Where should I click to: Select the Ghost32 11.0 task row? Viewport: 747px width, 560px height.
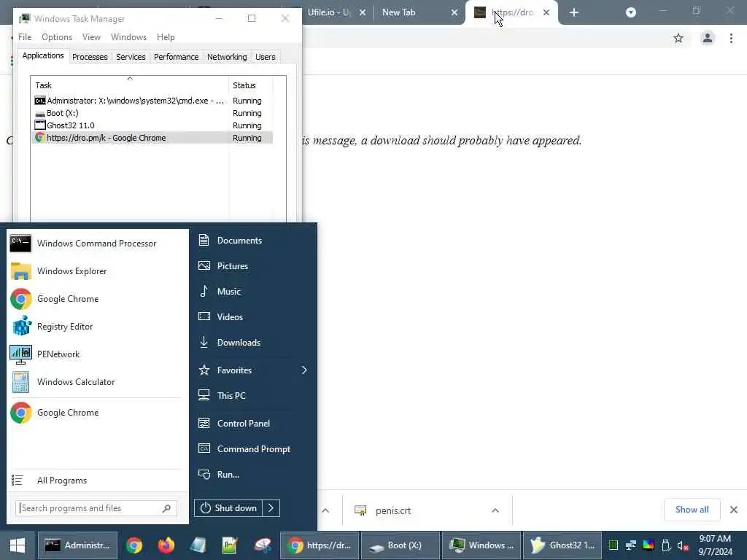click(x=152, y=125)
